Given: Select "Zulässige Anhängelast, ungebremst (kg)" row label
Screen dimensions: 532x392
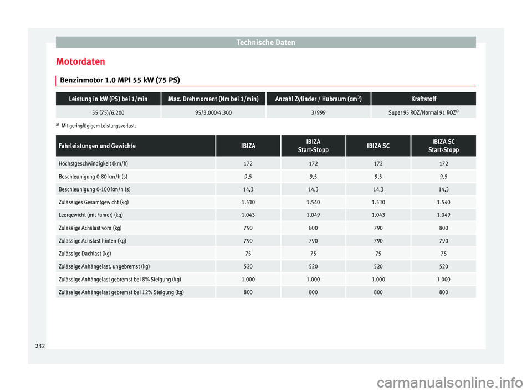Looking at the screenshot, I should [104, 266].
